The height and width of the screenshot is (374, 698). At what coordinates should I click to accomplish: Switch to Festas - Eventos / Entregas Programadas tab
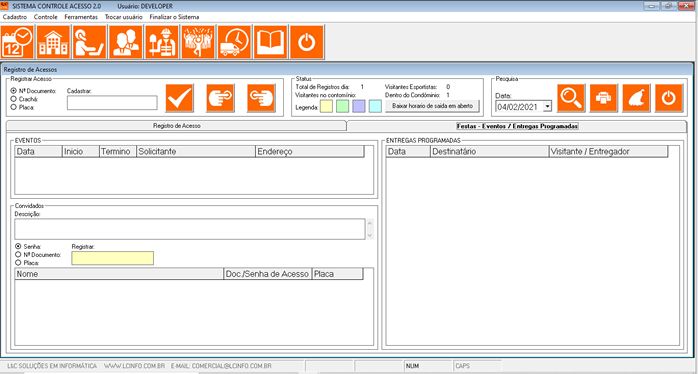pyautogui.click(x=517, y=126)
